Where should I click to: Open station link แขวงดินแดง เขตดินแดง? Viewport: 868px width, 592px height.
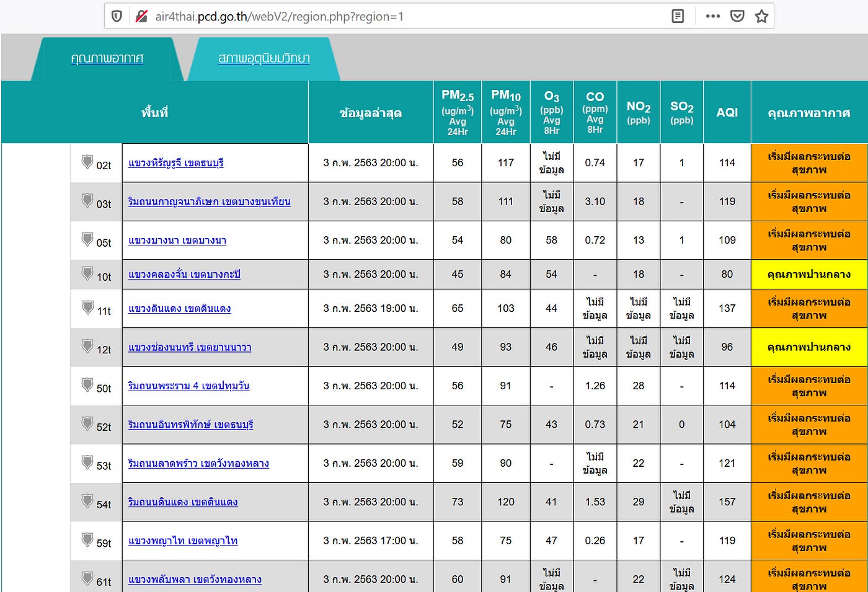tap(180, 309)
